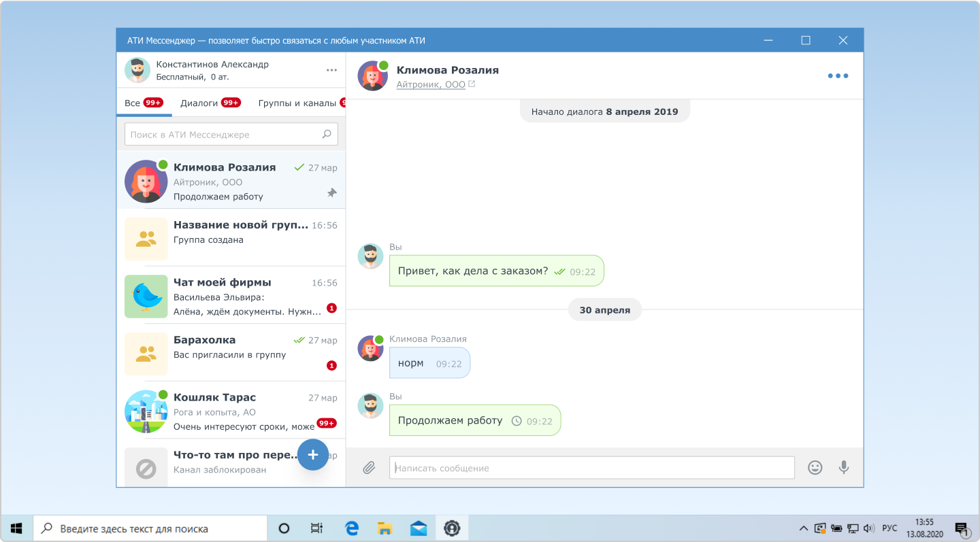980x542 pixels.
Task: Click the magnifier icon in search field
Action: point(327,135)
